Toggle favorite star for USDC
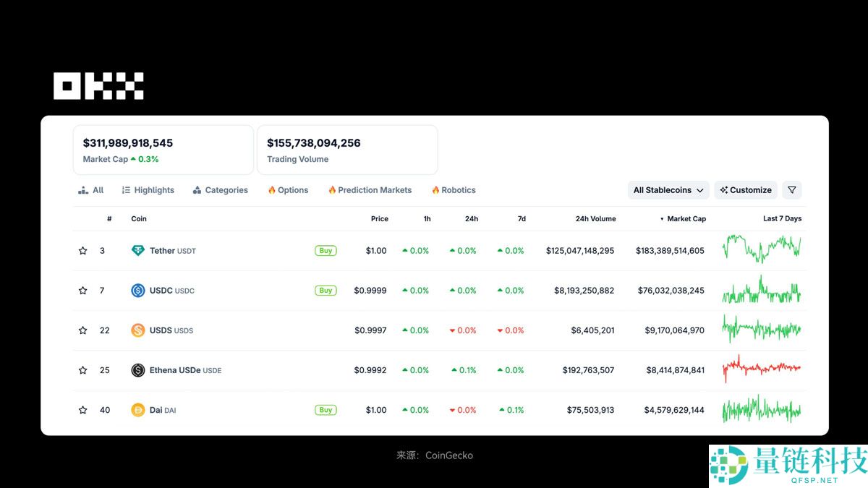The image size is (868, 488). point(83,291)
